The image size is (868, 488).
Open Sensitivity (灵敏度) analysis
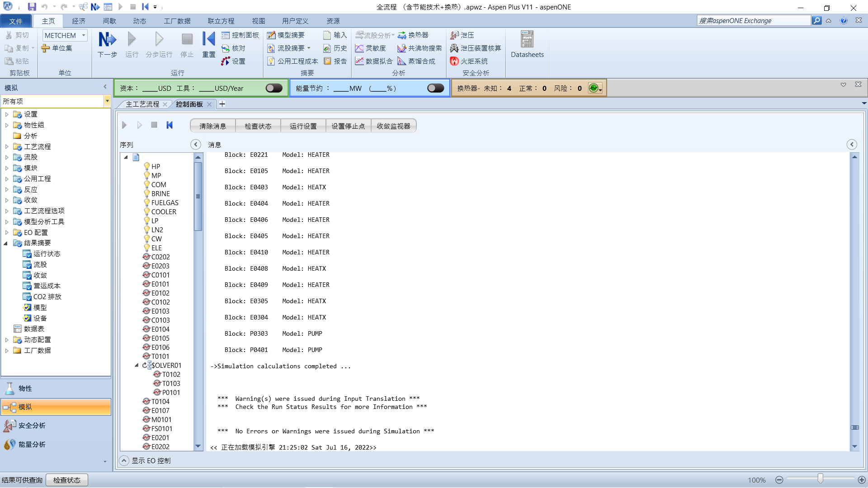[370, 48]
